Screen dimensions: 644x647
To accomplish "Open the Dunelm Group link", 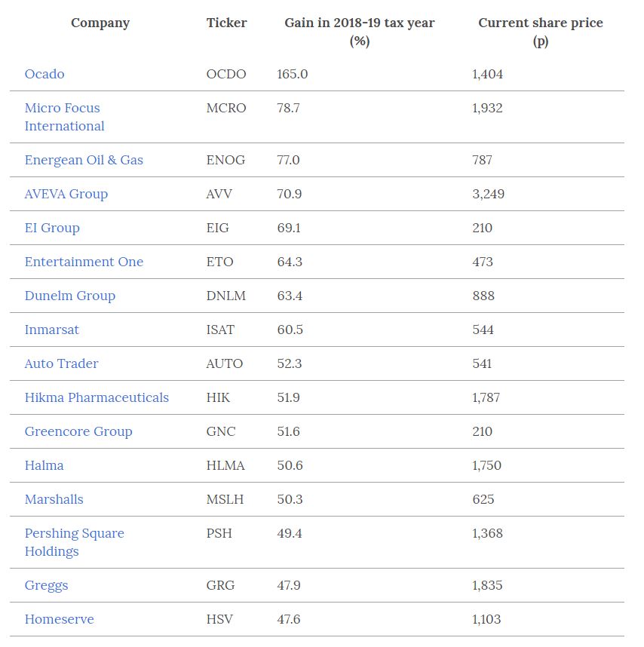I will pos(69,296).
